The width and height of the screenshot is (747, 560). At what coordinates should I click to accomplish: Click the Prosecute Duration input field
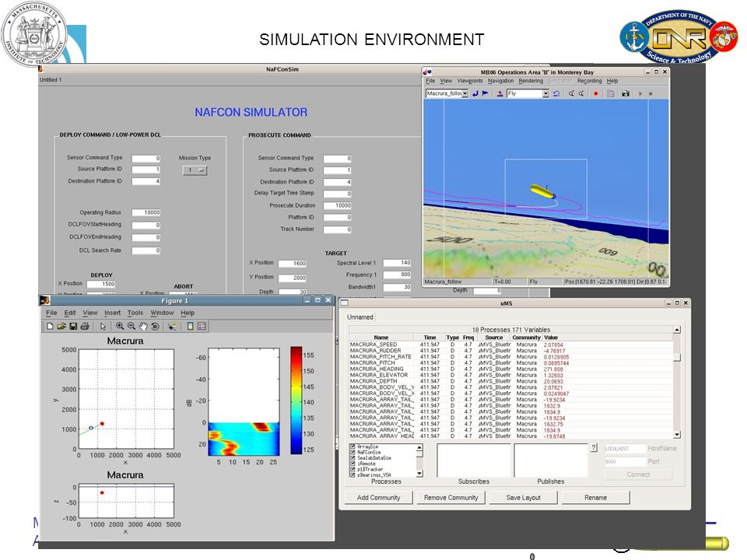(x=337, y=205)
